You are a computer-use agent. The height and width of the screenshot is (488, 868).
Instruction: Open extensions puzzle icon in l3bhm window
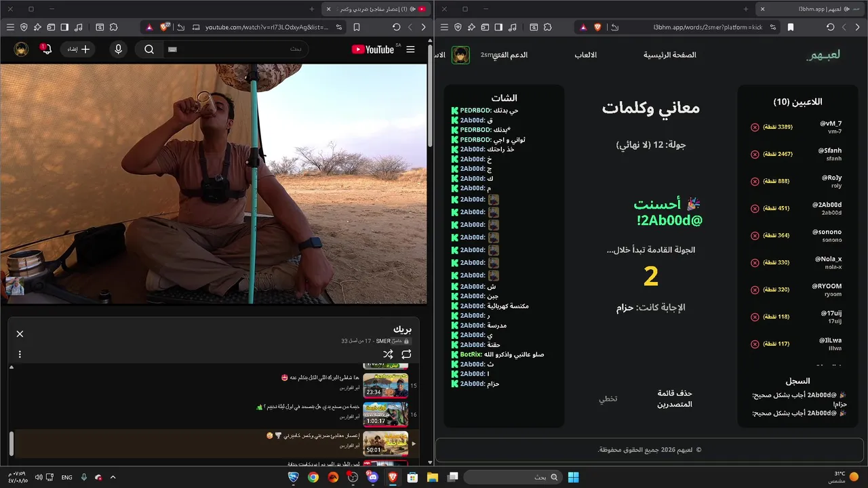[x=547, y=27]
